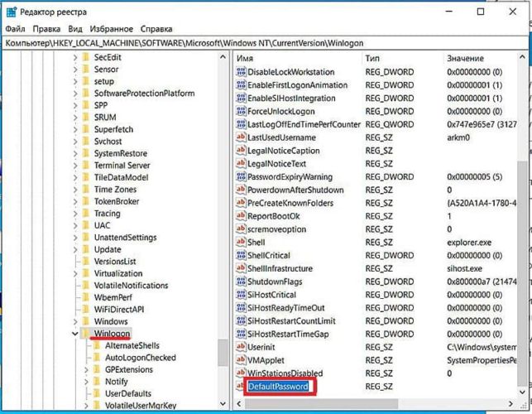Click the Userinit string icon

click(241, 347)
